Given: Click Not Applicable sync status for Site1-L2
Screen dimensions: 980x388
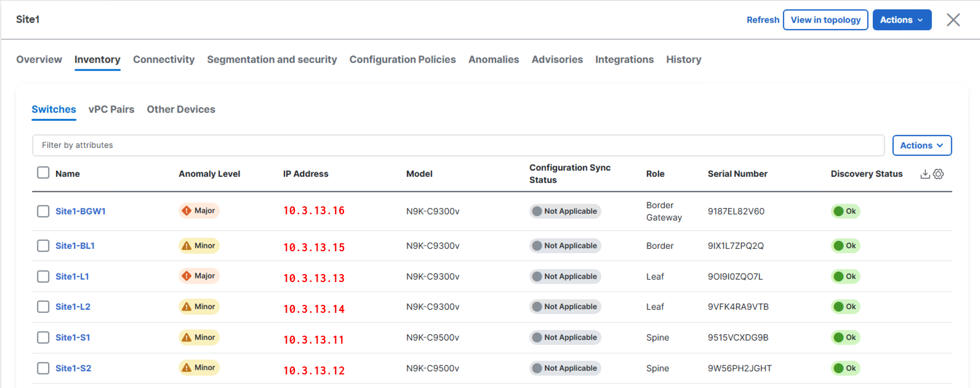Looking at the screenshot, I should 564,307.
